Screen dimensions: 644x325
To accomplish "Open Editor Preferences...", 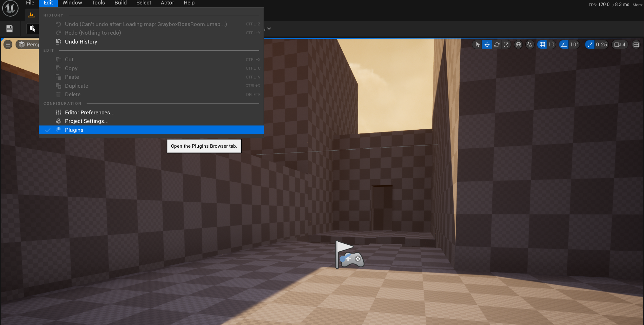I will (x=151, y=112).
